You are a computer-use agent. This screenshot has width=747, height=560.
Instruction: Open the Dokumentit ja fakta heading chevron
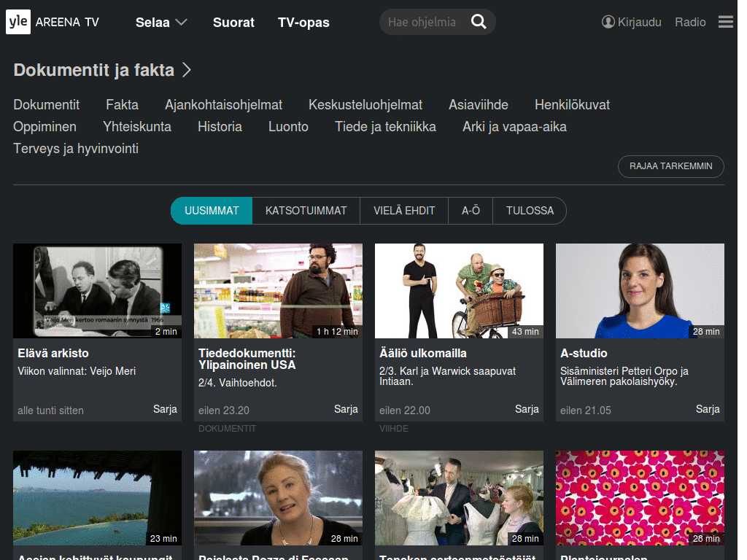[x=187, y=71]
